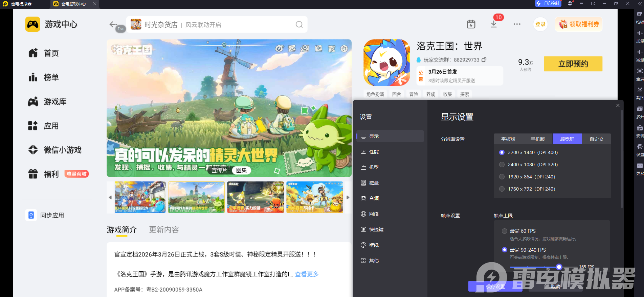644x297 pixels.
Task: Open 应用 apps in the left navigation
Action: [44, 126]
